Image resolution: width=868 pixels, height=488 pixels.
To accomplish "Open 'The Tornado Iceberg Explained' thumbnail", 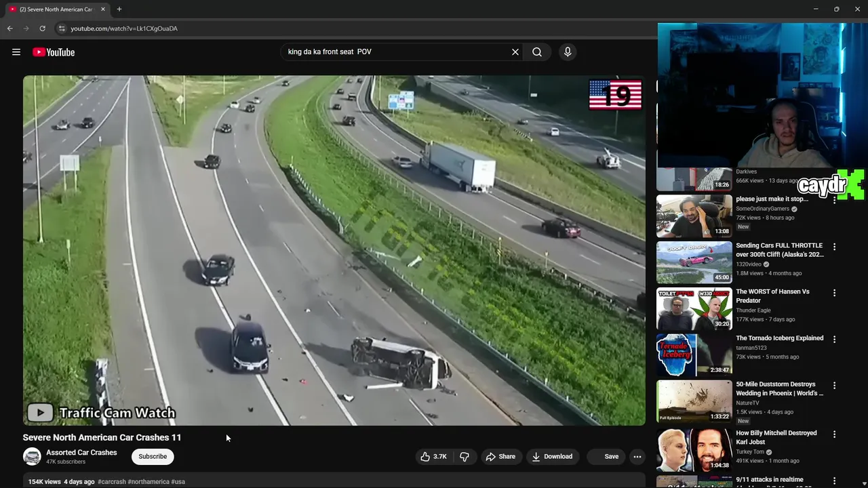I will point(694,355).
